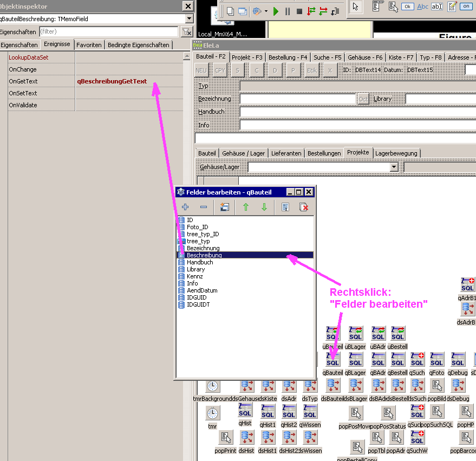Viewport: 476px width, 461px height.
Task: Move field down with green down arrow
Action: pyautogui.click(x=264, y=207)
